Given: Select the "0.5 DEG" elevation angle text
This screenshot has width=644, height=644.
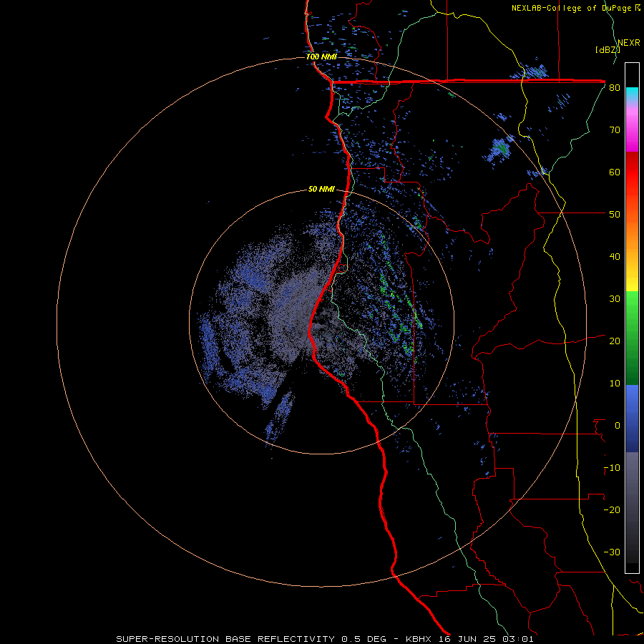Looking at the screenshot, I should [364, 639].
